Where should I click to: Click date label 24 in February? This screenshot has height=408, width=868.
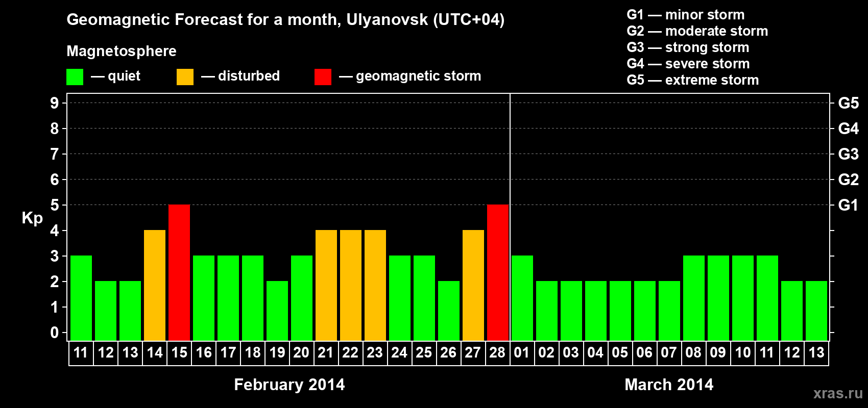tap(399, 352)
